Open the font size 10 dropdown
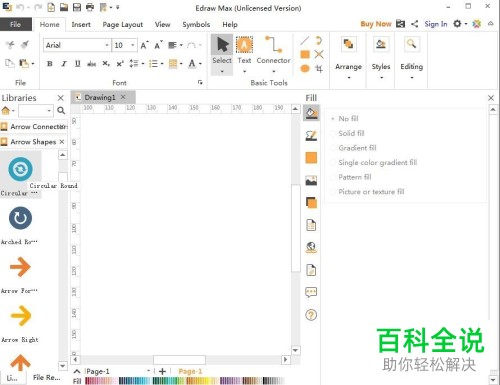Viewport: 500px width, 385px height. (x=133, y=45)
